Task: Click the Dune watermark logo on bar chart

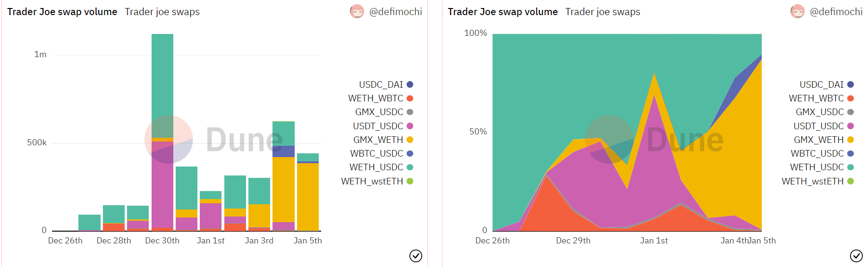Action: coord(214,140)
